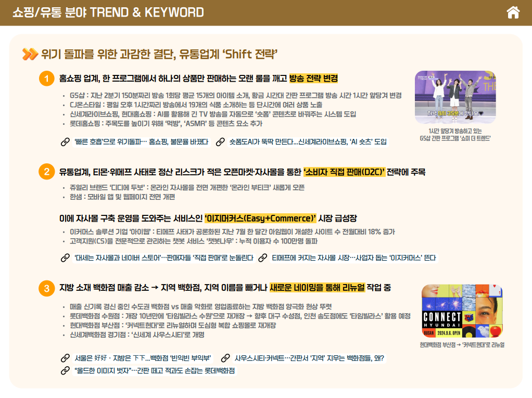Screen dimensions: 532x398
Task: Select the orange number 2 badge
Action: pos(46,172)
